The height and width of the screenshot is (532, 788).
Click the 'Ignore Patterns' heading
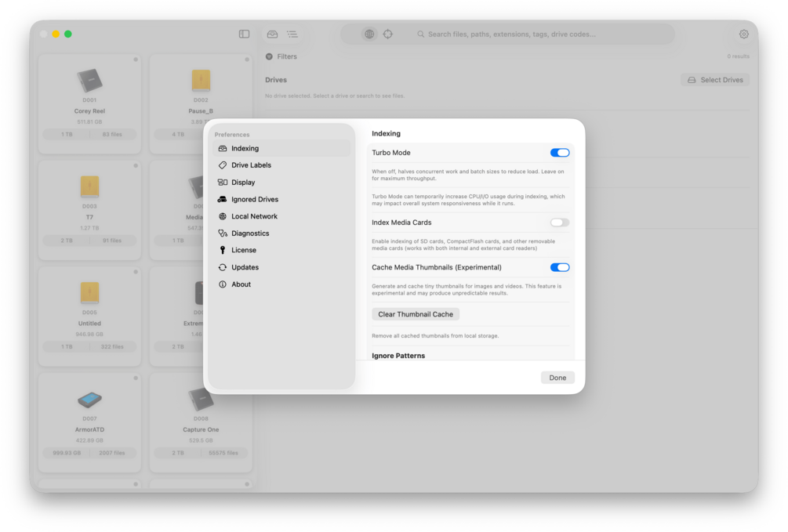point(398,356)
